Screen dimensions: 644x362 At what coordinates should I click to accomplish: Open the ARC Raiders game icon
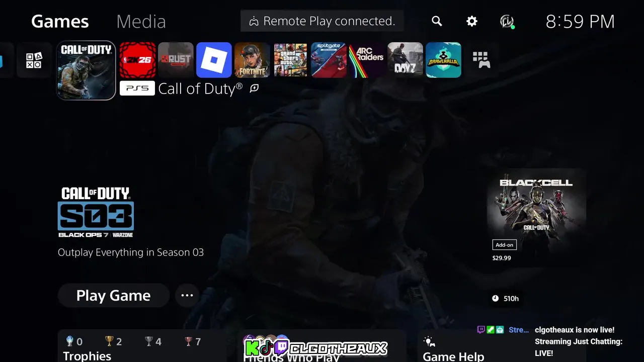coord(367,60)
